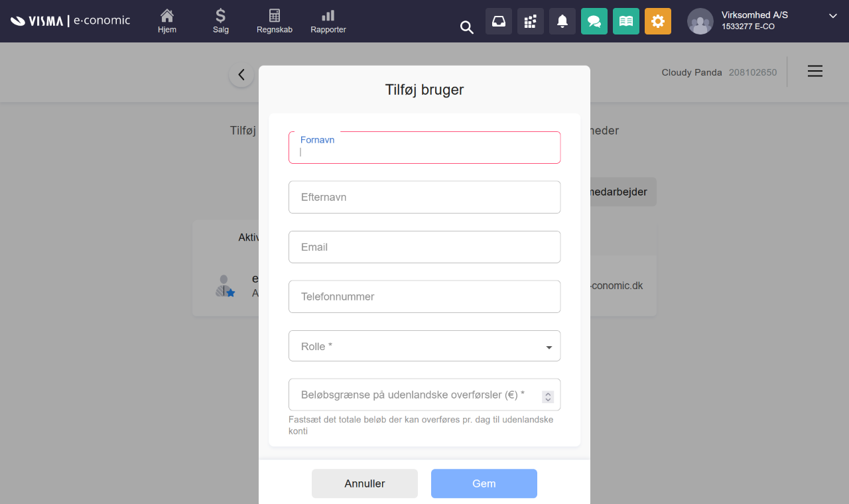This screenshot has height=504, width=849.
Task: Open the green chat bubbles icon
Action: click(594, 21)
